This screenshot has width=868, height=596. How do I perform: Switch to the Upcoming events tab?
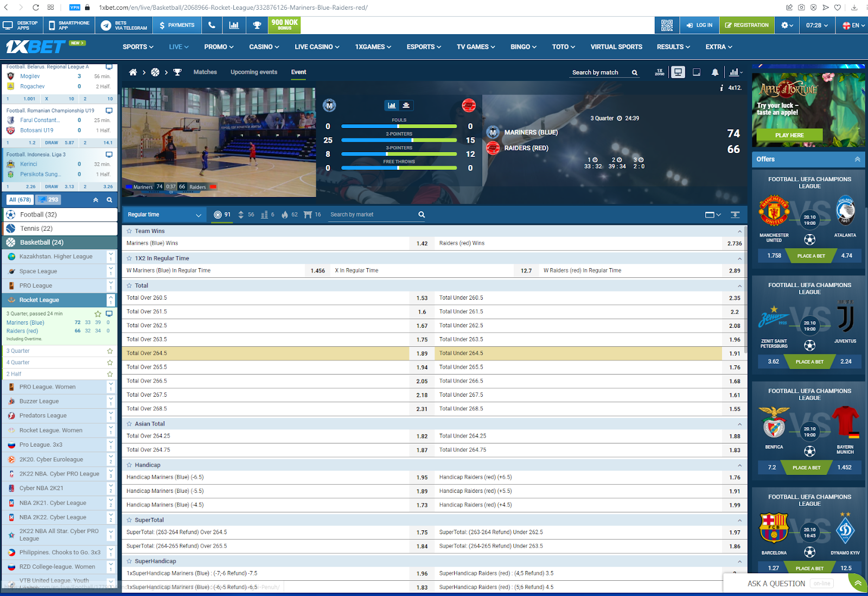point(254,72)
